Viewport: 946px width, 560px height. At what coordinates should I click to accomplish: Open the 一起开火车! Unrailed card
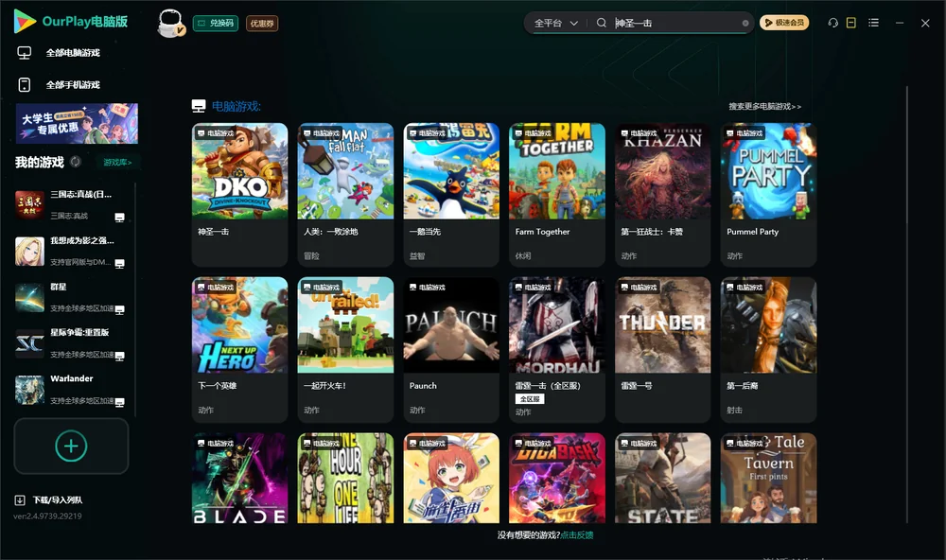(345, 349)
